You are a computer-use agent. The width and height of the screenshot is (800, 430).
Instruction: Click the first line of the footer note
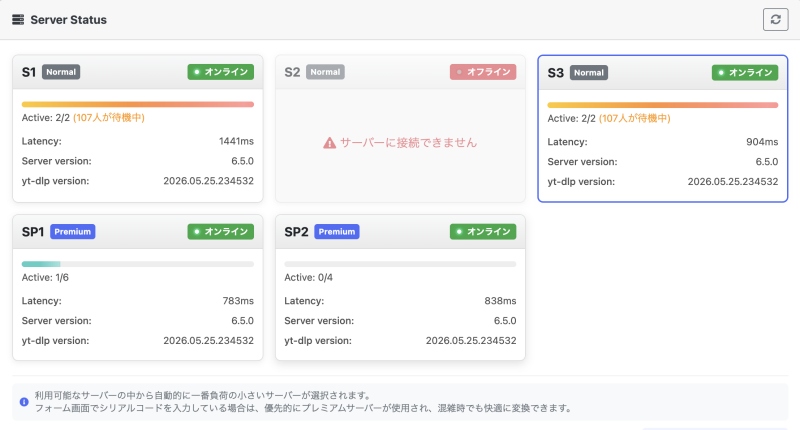click(203, 395)
